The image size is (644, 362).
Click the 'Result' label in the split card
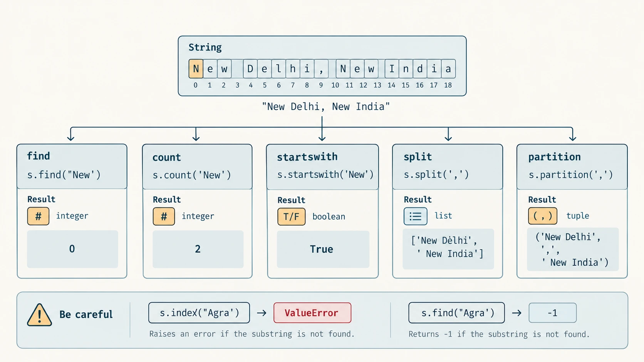coord(418,200)
